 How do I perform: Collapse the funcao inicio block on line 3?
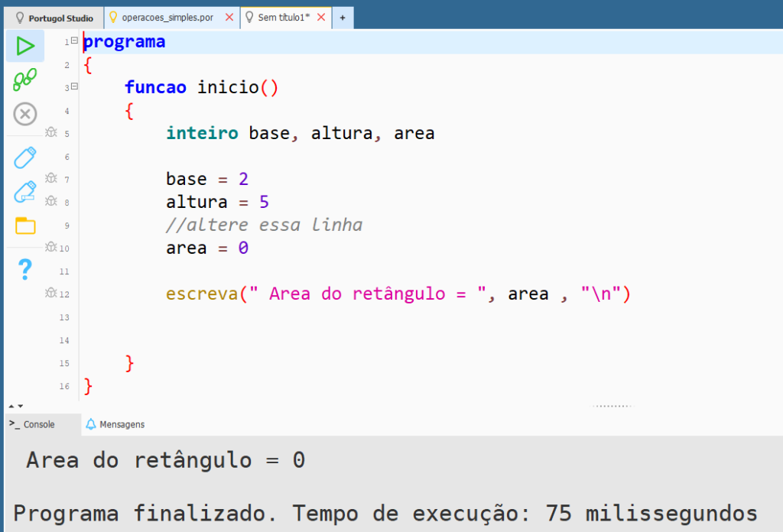[74, 87]
